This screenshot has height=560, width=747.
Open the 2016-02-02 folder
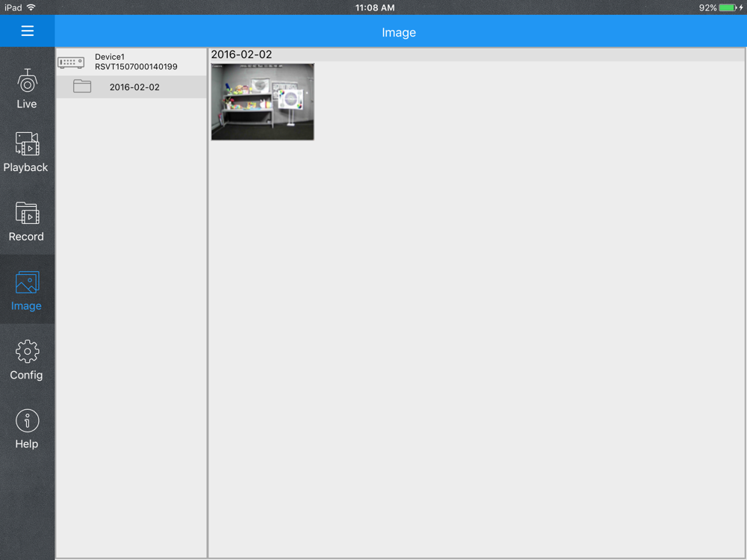(x=131, y=87)
